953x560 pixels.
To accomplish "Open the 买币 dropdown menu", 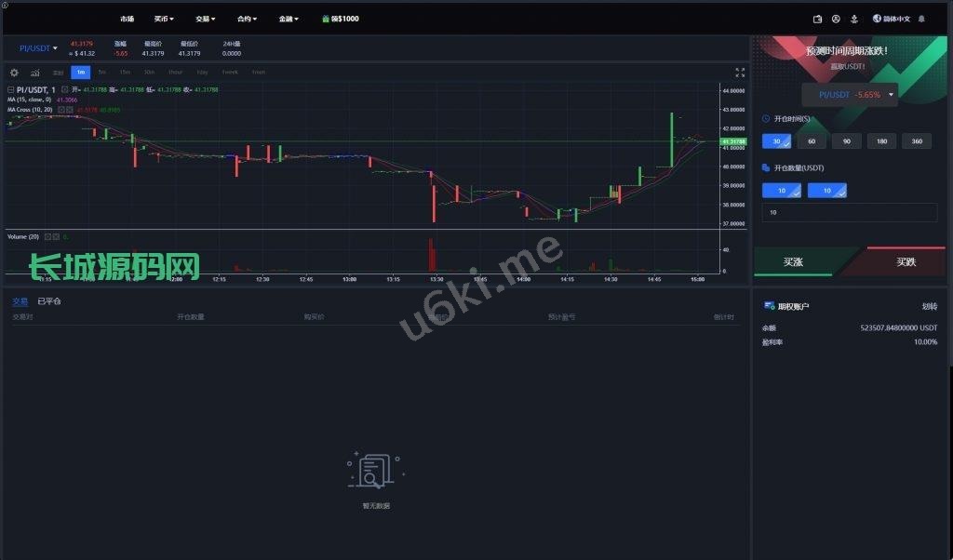I will point(164,19).
